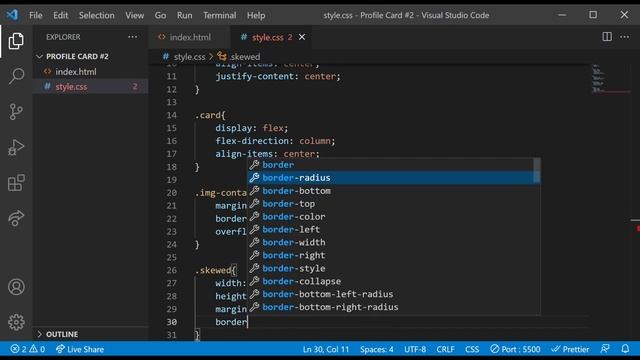The width and height of the screenshot is (640, 360).
Task: Open the View menu
Action: pos(134,15)
